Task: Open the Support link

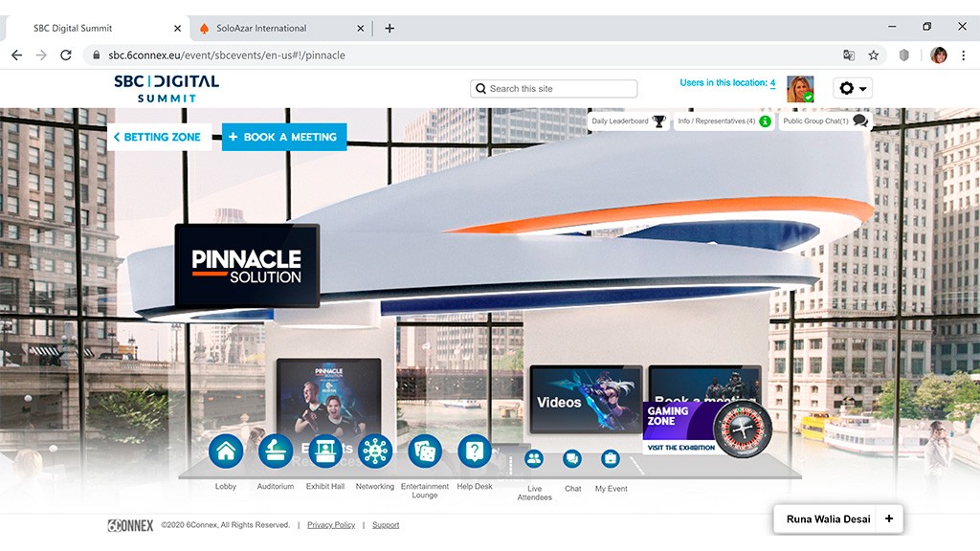Action: [x=386, y=525]
